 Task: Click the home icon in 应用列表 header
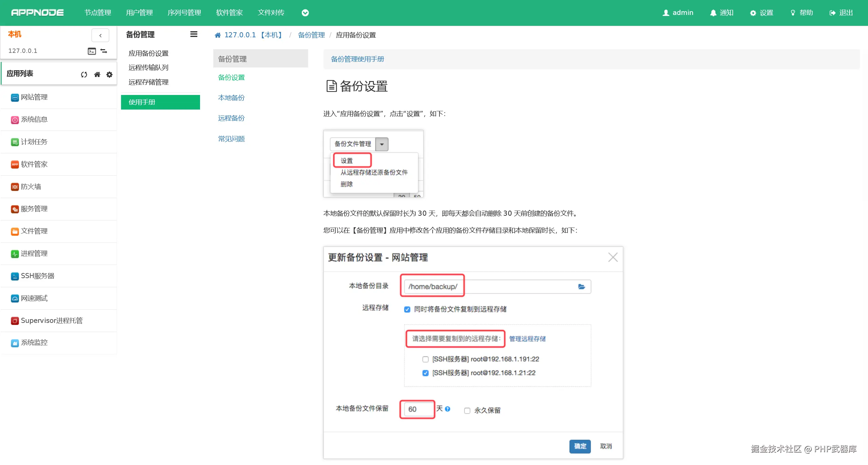click(x=97, y=75)
